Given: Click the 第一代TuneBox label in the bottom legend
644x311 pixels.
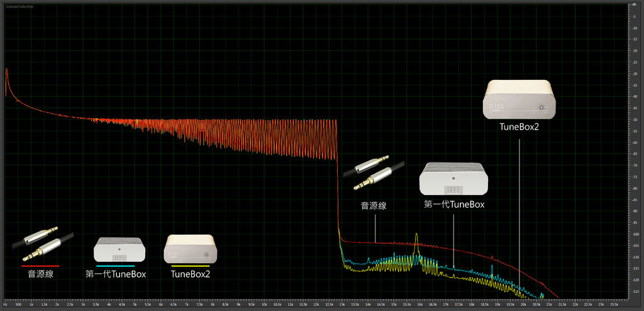Looking at the screenshot, I should coord(116,274).
